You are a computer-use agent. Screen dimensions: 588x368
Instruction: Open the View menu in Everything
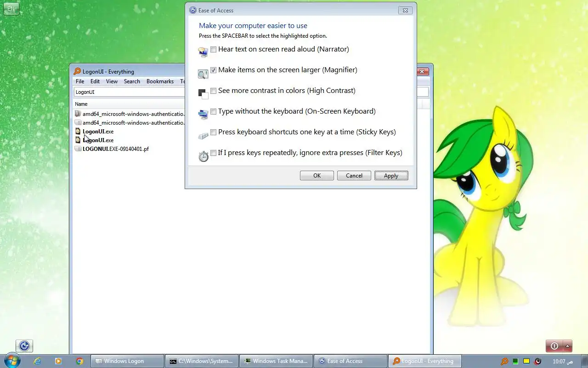(112, 81)
